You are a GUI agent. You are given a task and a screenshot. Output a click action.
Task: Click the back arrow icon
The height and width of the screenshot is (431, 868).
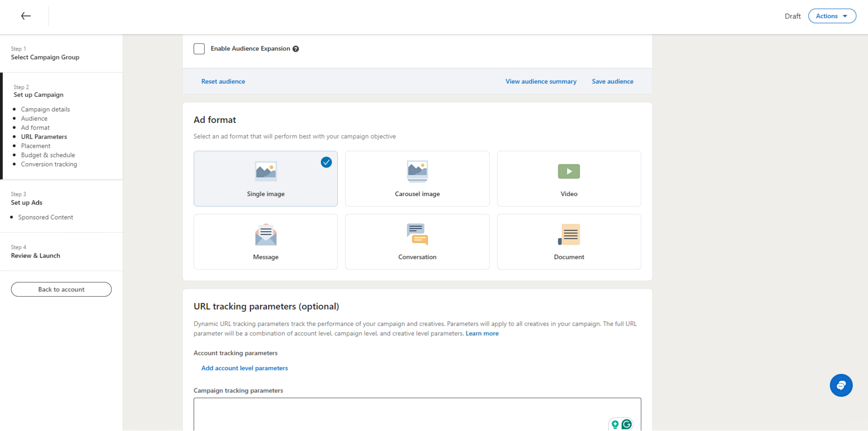[26, 16]
